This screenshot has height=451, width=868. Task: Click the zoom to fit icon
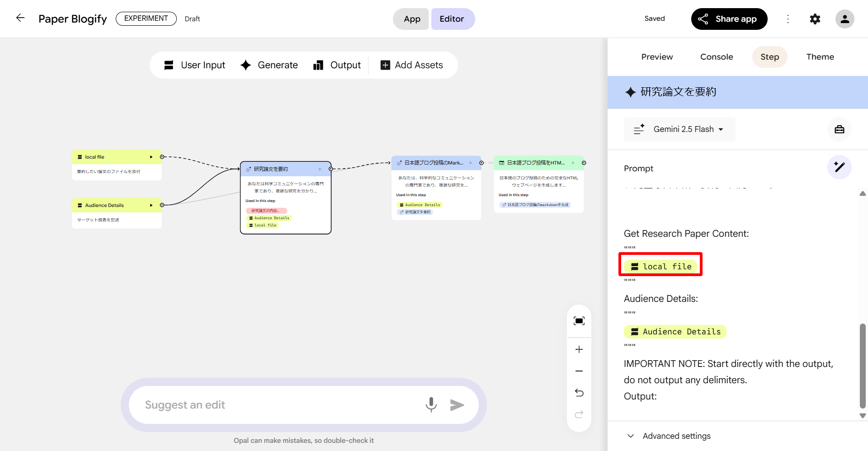[579, 321]
